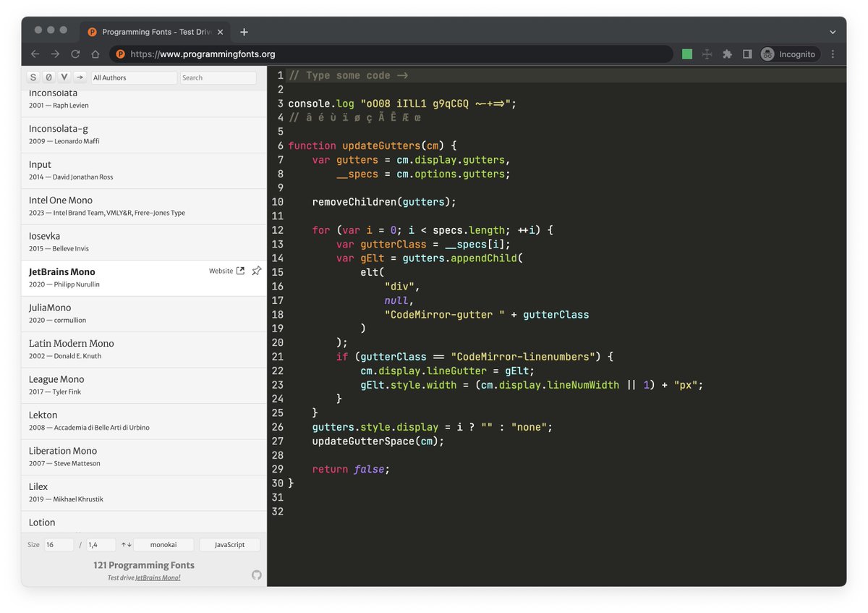868x613 pixels.
Task: Click the console.log code line 3
Action: (x=402, y=103)
